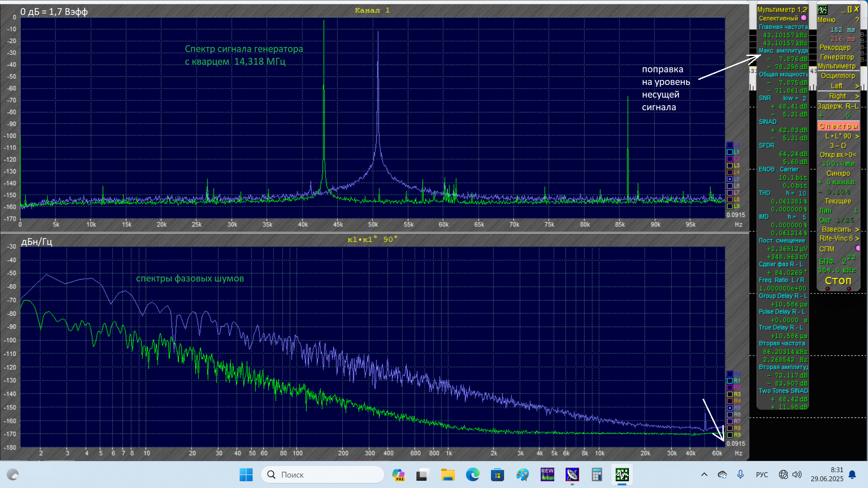Toggle the selected R5 trace checkbox
Viewport: 868px width, 488px height.
coord(730,408)
